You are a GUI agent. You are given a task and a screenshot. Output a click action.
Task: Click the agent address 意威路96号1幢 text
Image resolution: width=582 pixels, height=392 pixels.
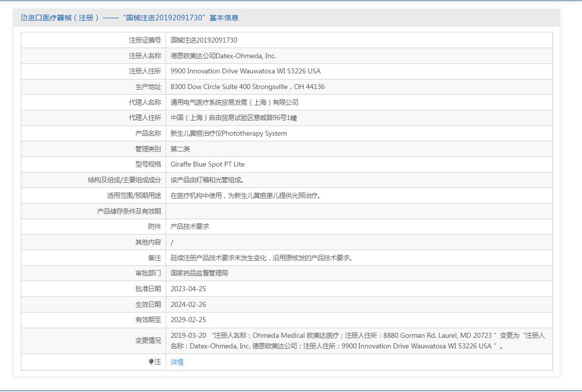pos(234,117)
